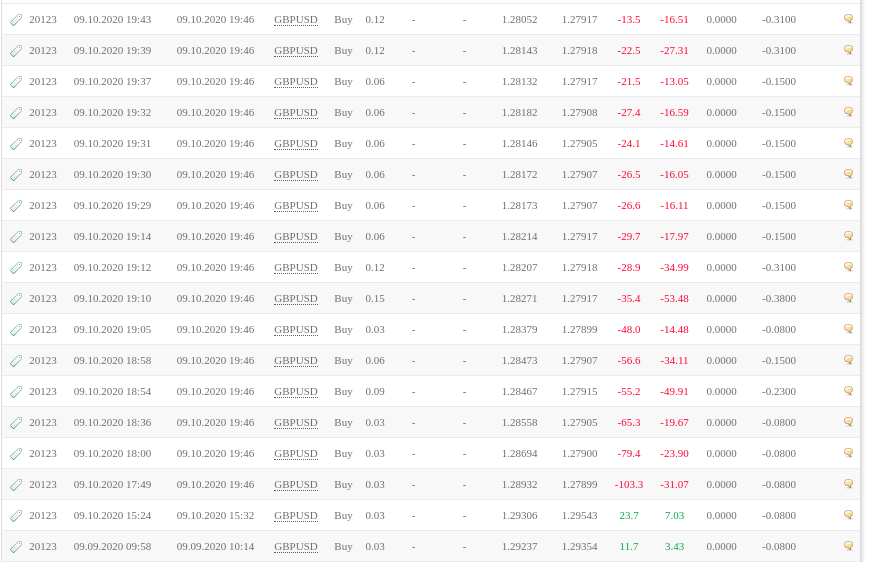Click the open price 1.28694
Image resolution: width=869 pixels, height=562 pixels.
pos(519,453)
